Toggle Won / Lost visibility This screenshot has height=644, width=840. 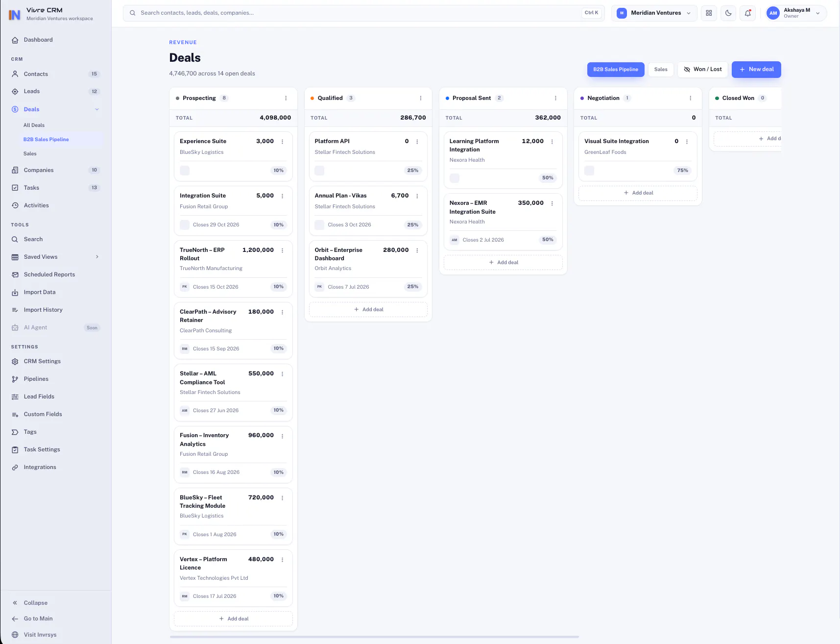pos(702,70)
